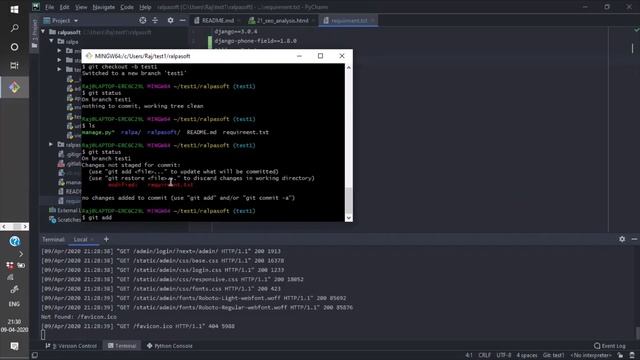The height and width of the screenshot is (360, 640).
Task: Collapse the ralpasoft root folder
Action: [43, 32]
